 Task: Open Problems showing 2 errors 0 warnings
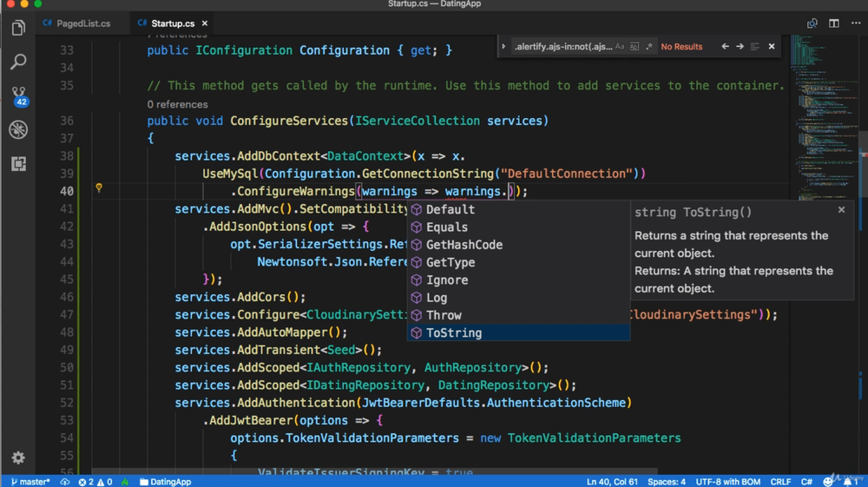[95, 482]
